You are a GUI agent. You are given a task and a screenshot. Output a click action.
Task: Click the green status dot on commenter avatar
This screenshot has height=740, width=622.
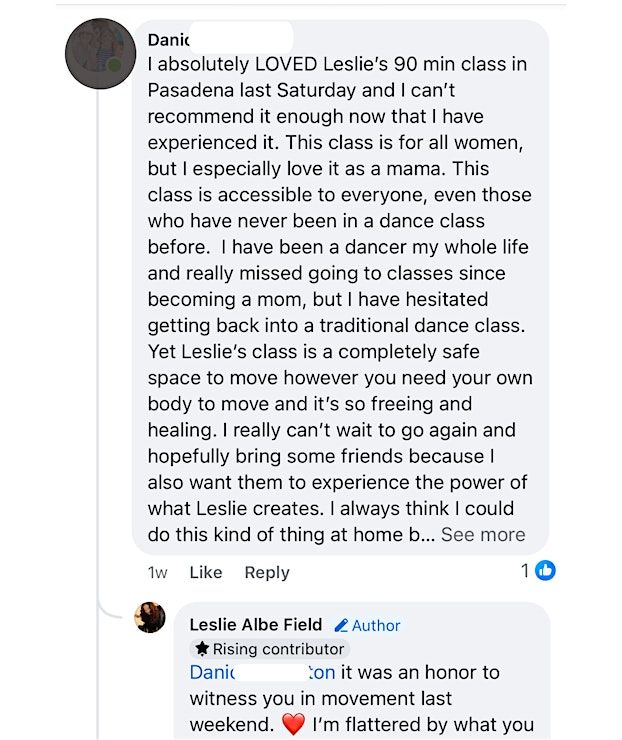(x=115, y=65)
